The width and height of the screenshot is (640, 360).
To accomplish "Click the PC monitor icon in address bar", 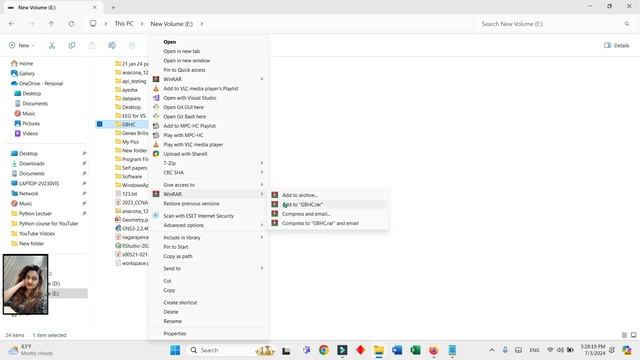I will 93,24.
